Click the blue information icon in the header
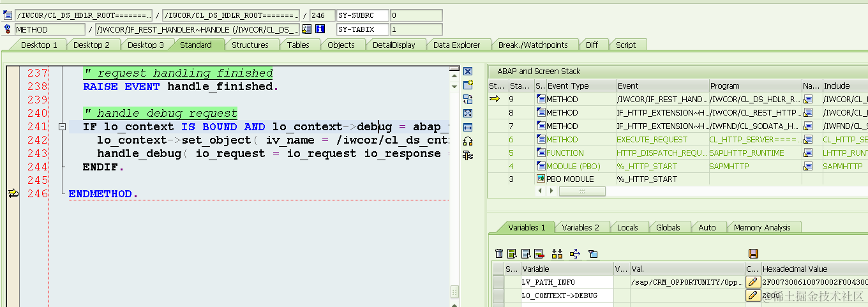The image size is (868, 307). [320, 29]
